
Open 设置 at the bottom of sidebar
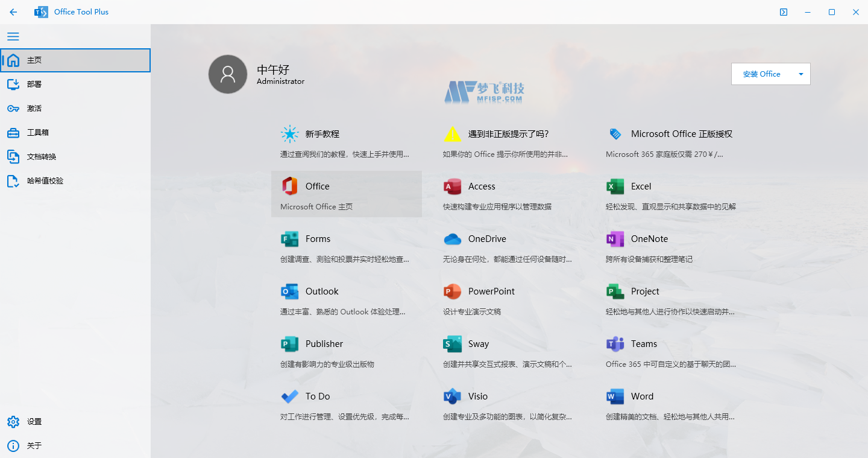(33, 421)
